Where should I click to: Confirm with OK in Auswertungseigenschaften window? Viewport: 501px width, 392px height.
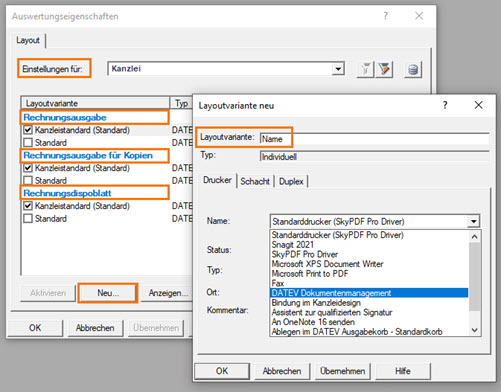(35, 328)
